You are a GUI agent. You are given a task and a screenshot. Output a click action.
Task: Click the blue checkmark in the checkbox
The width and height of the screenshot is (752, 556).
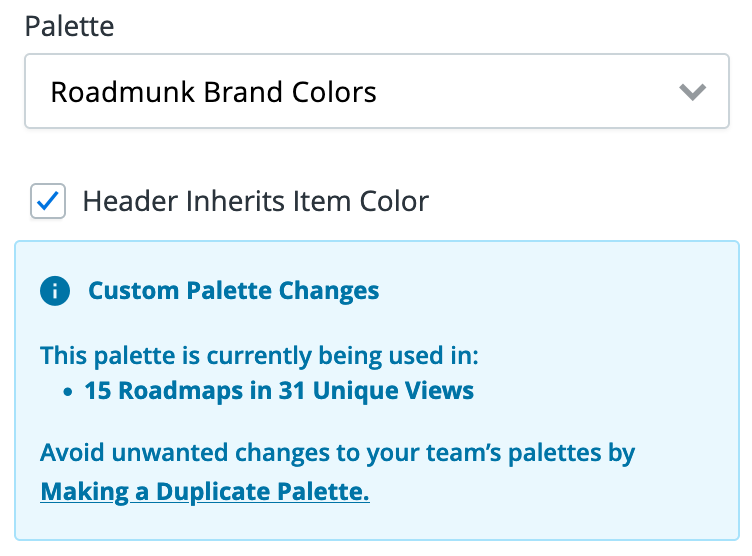[x=48, y=201]
